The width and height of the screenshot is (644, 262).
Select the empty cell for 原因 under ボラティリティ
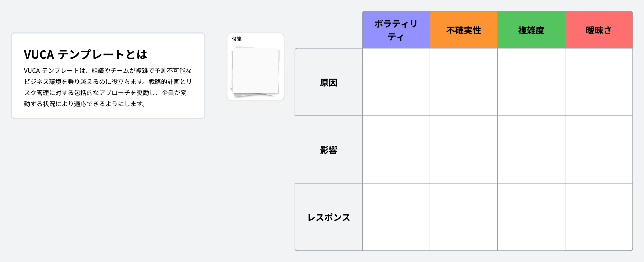(x=396, y=82)
